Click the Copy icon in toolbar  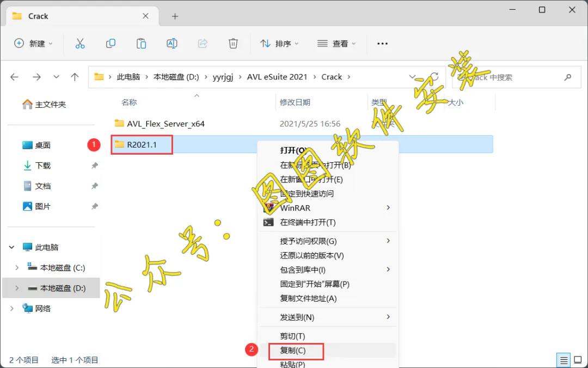pyautogui.click(x=111, y=44)
